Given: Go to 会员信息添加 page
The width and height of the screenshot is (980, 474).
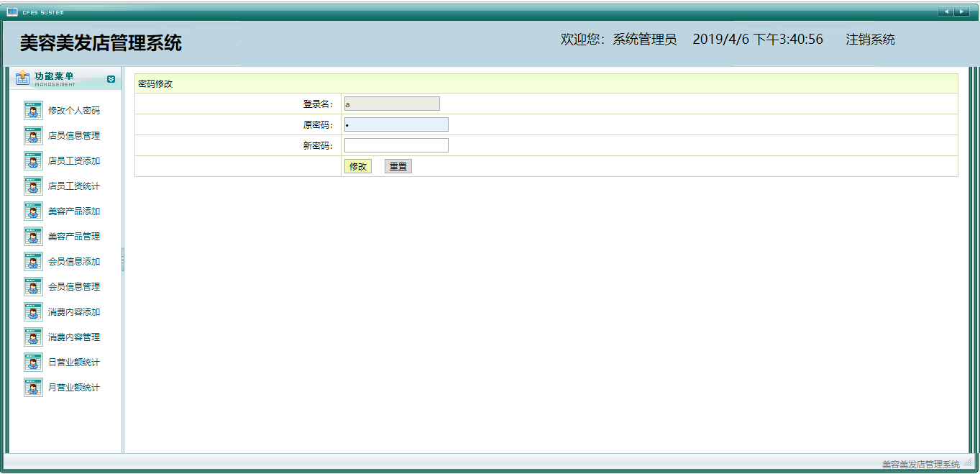Looking at the screenshot, I should point(74,262).
